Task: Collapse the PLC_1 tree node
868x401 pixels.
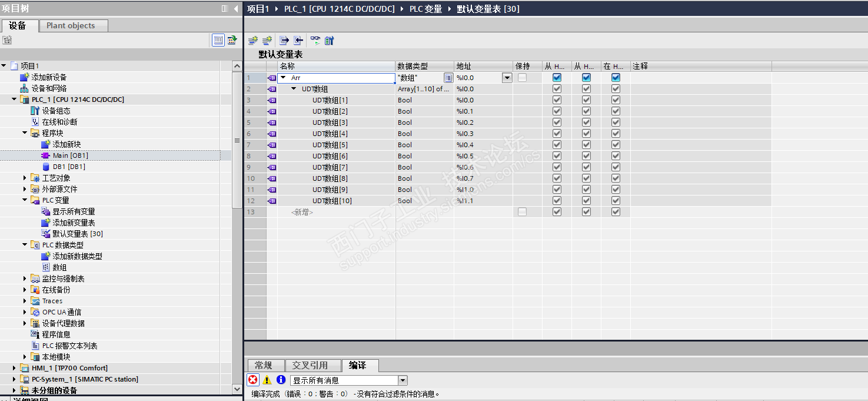Action: pos(15,100)
